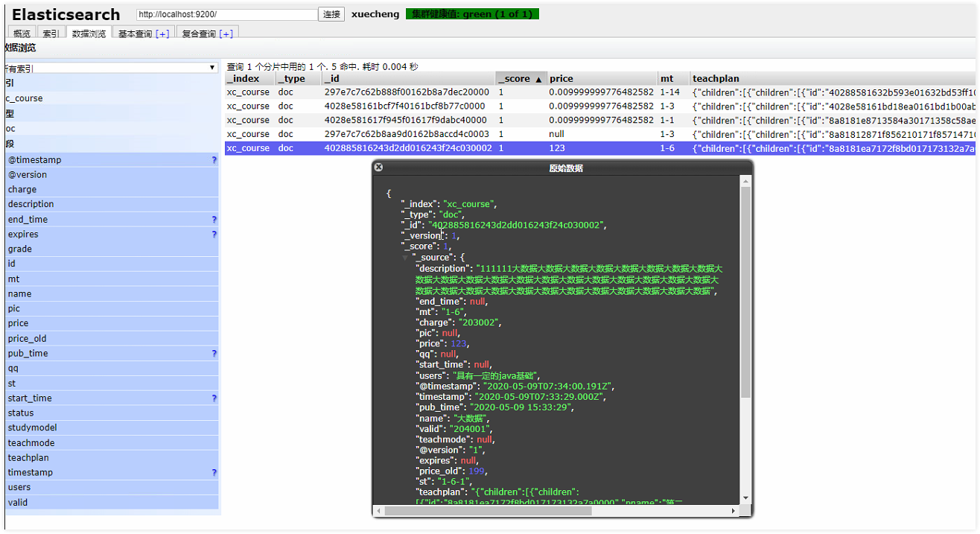Select the price_old field filter
Viewport: 980px width, 534px height.
pos(112,339)
